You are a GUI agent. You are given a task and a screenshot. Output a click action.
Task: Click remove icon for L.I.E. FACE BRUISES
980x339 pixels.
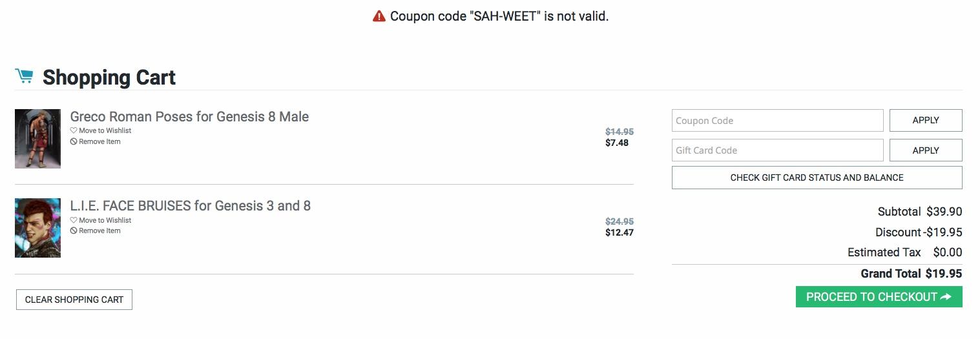click(74, 231)
